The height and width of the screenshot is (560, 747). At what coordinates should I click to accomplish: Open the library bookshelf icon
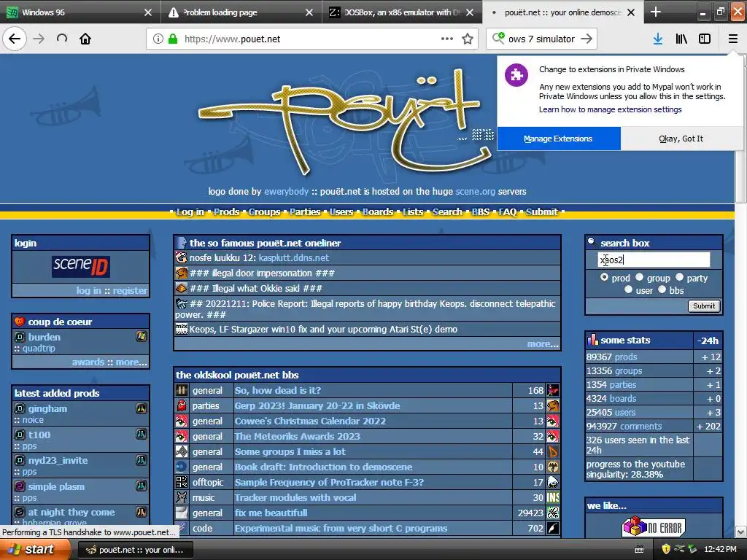[681, 39]
